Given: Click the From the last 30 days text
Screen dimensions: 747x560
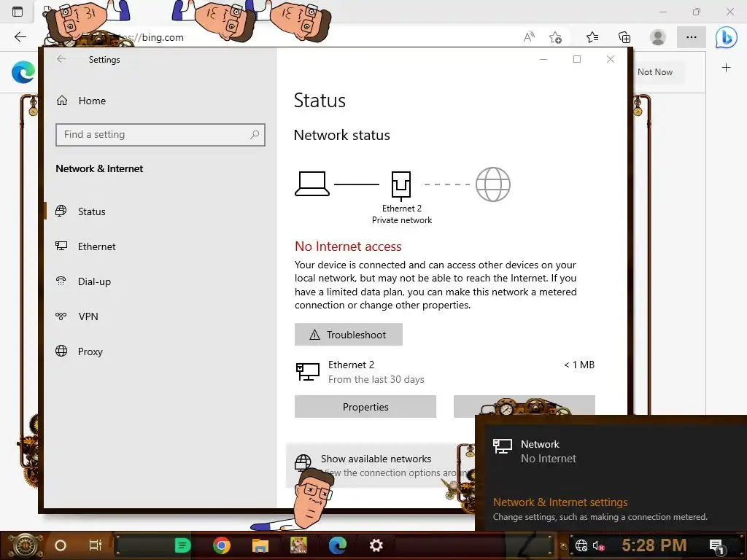Looking at the screenshot, I should [376, 379].
